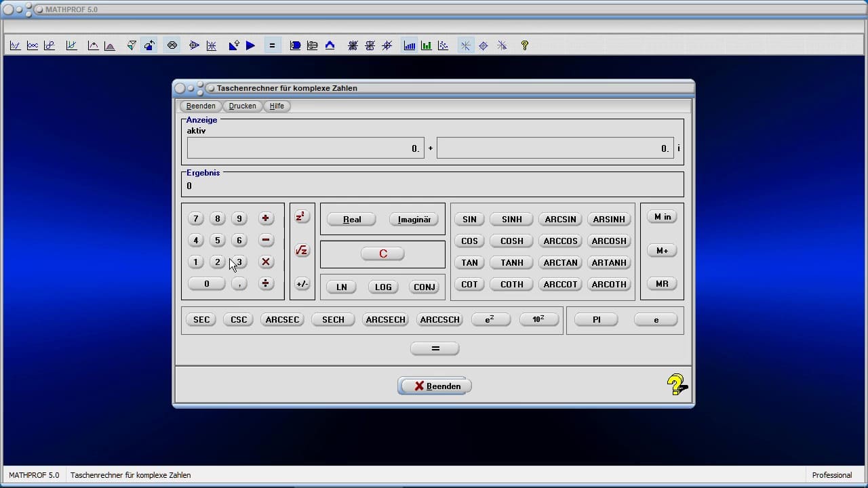Click the red divide operator key
868x488 pixels.
tap(266, 283)
